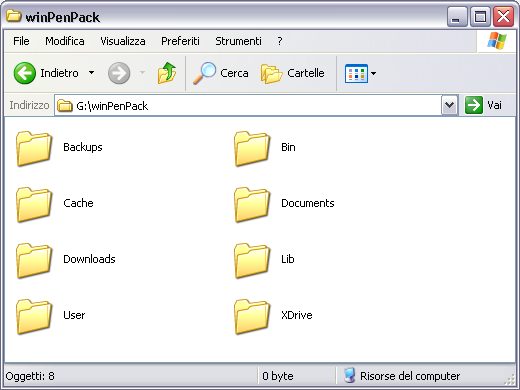The image size is (520, 390).
Task: Select the Documents folder icon
Action: [252, 204]
